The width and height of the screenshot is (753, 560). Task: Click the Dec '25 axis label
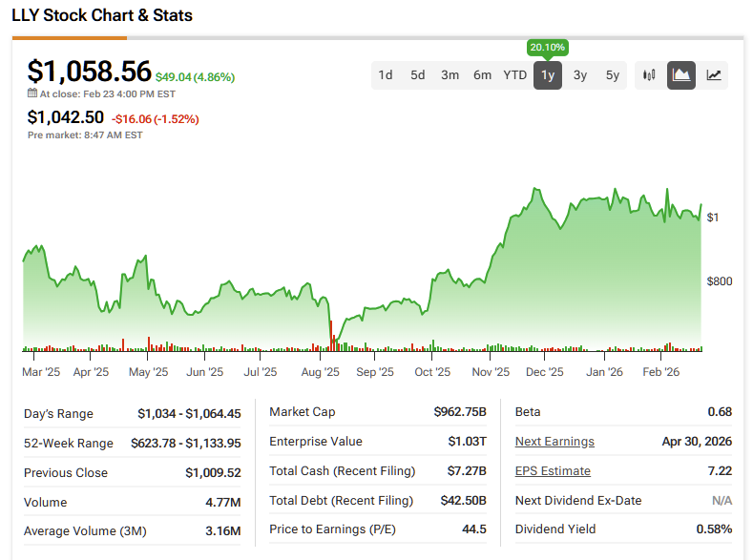point(545,372)
